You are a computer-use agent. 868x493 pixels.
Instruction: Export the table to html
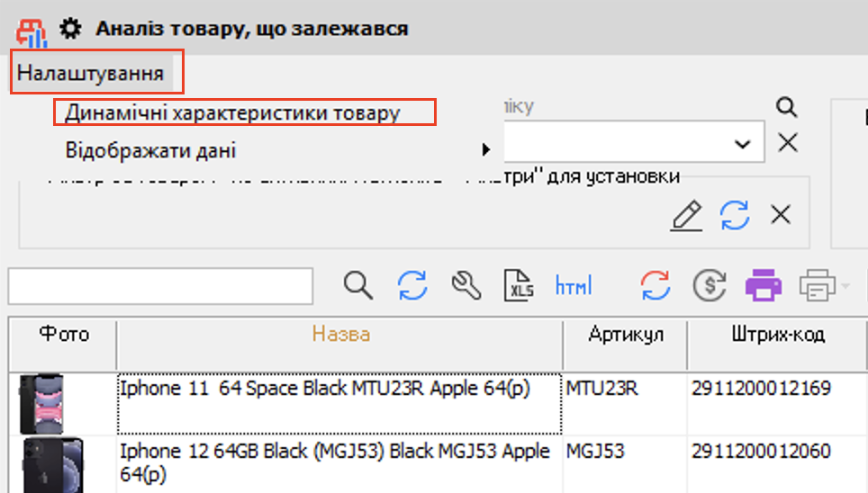[574, 286]
